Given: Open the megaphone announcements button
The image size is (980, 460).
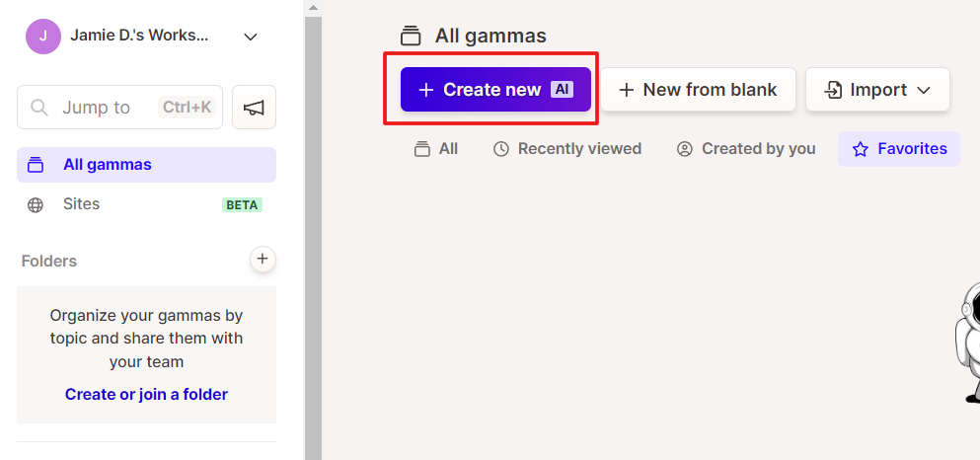Looking at the screenshot, I should point(254,108).
